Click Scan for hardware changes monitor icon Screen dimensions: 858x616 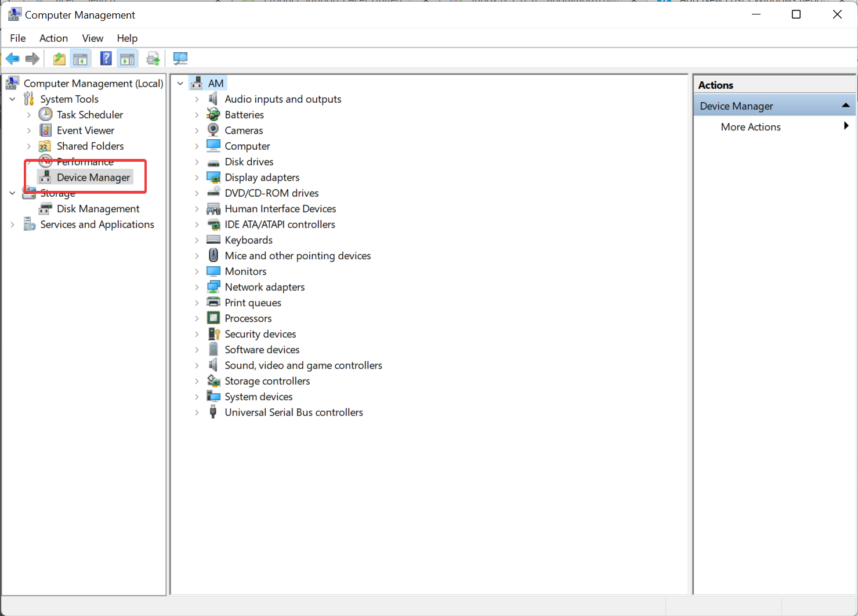pyautogui.click(x=180, y=59)
